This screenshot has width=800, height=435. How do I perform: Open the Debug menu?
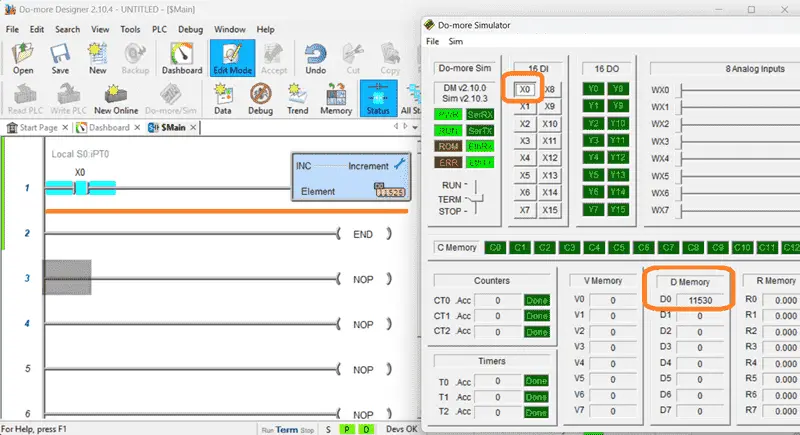tap(190, 29)
